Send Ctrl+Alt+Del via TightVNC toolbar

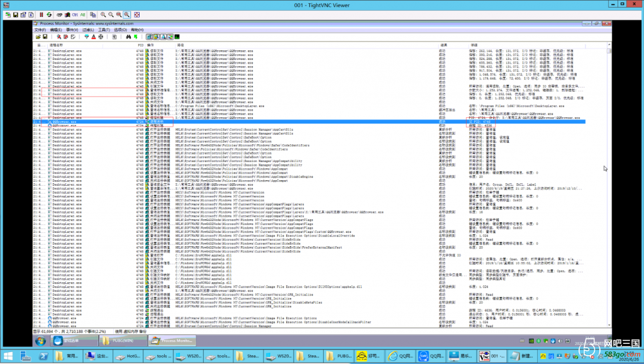tap(59, 15)
